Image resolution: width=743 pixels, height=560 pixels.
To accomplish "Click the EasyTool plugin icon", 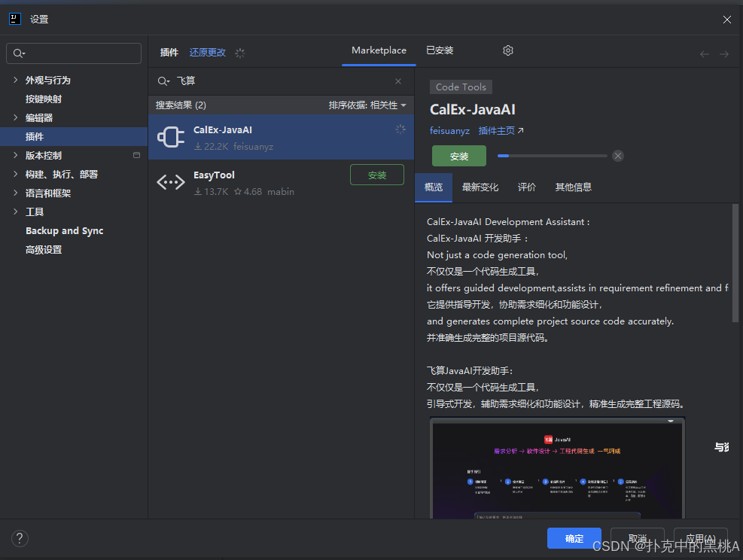I will [171, 182].
